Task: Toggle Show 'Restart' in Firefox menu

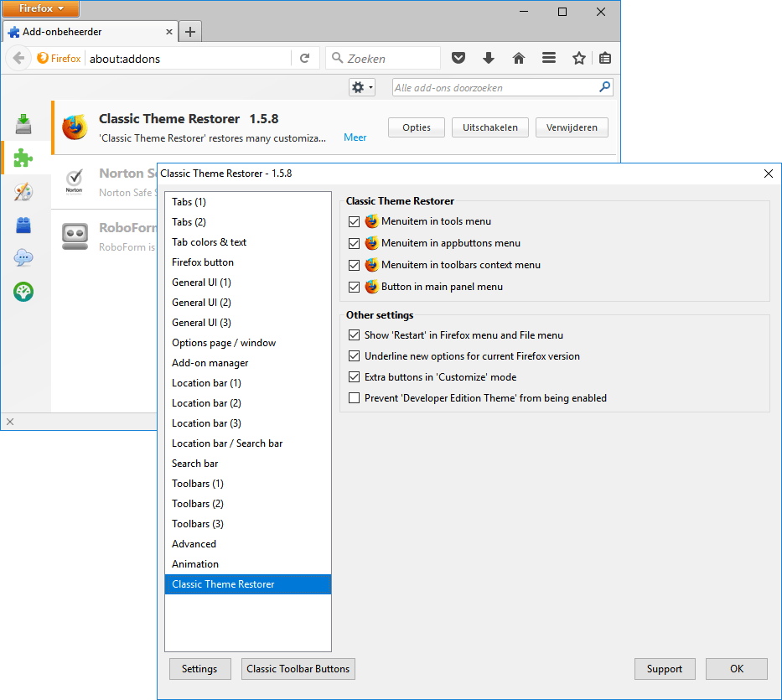Action: pos(354,335)
